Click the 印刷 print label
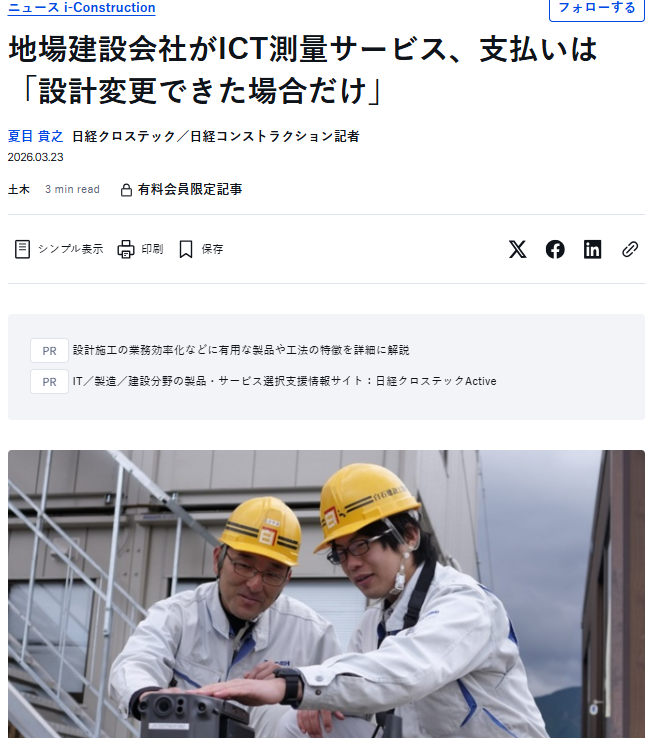The height and width of the screenshot is (738, 655). click(152, 249)
